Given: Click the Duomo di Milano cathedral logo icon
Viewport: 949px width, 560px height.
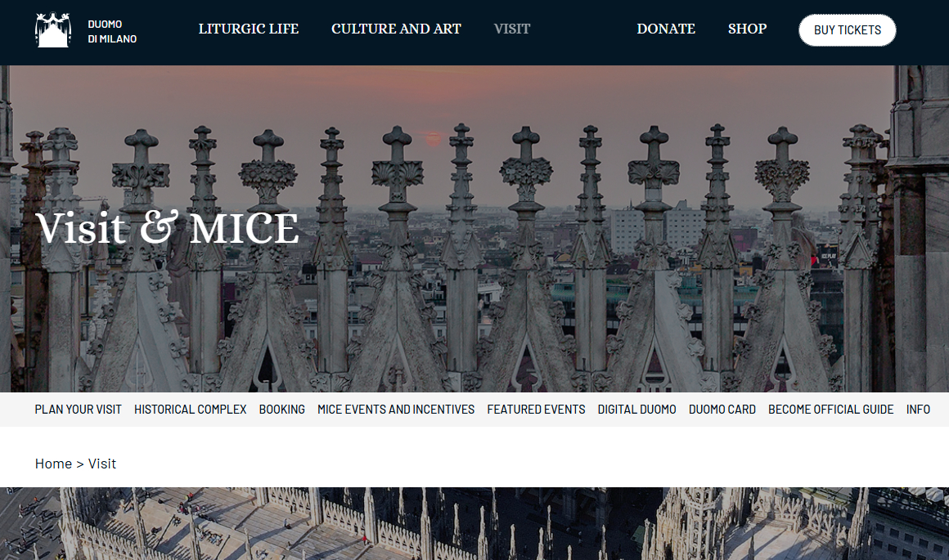Looking at the screenshot, I should 52,30.
